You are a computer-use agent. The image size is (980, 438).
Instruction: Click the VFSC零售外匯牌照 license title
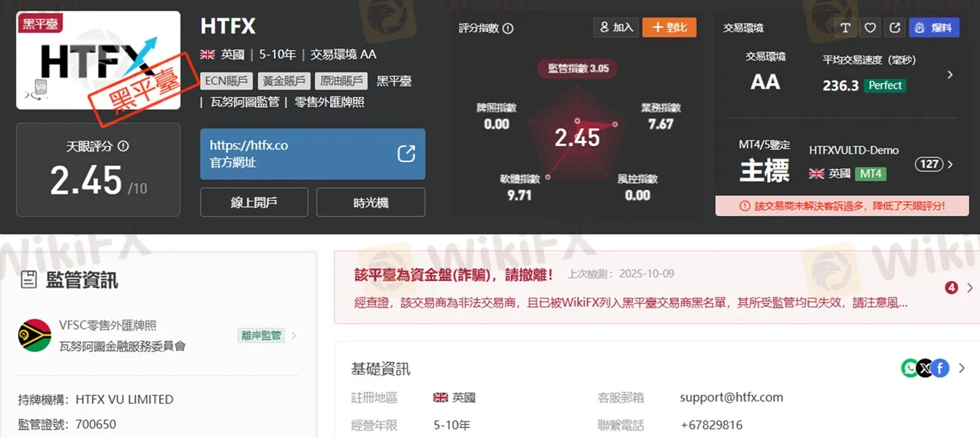point(107,326)
